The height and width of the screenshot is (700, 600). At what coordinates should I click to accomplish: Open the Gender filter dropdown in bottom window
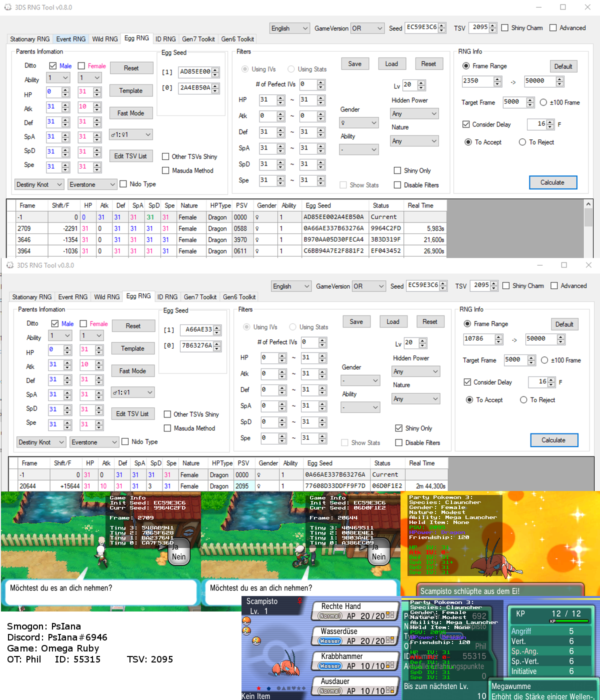(x=360, y=380)
